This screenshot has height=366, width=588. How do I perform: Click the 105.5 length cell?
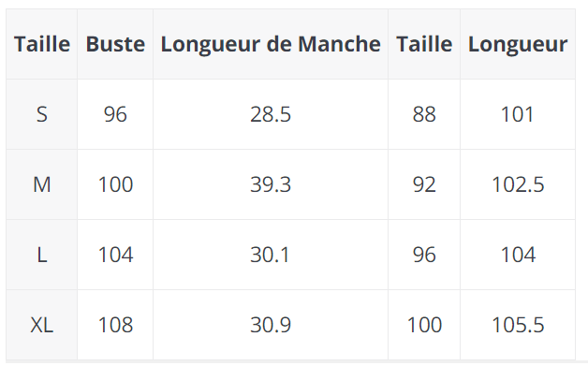(518, 325)
